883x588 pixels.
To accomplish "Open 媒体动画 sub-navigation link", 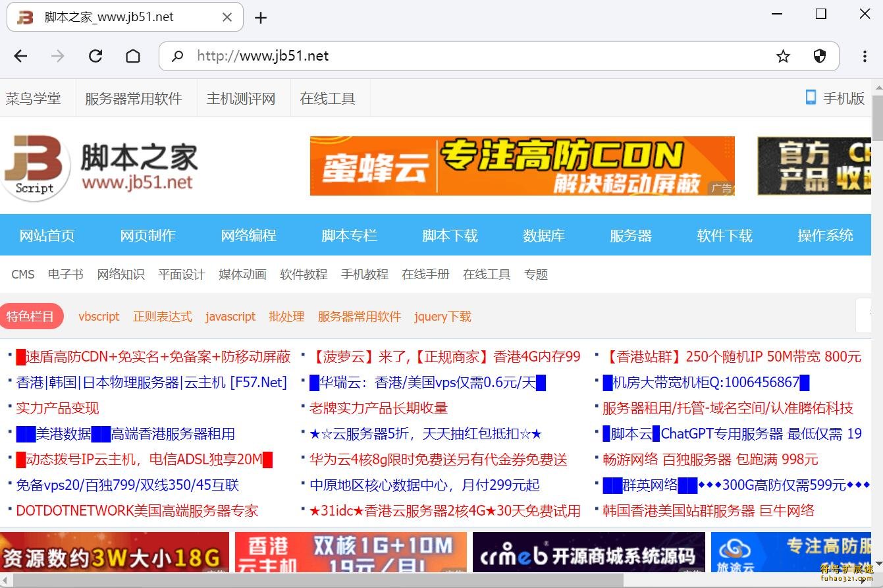I will [243, 275].
